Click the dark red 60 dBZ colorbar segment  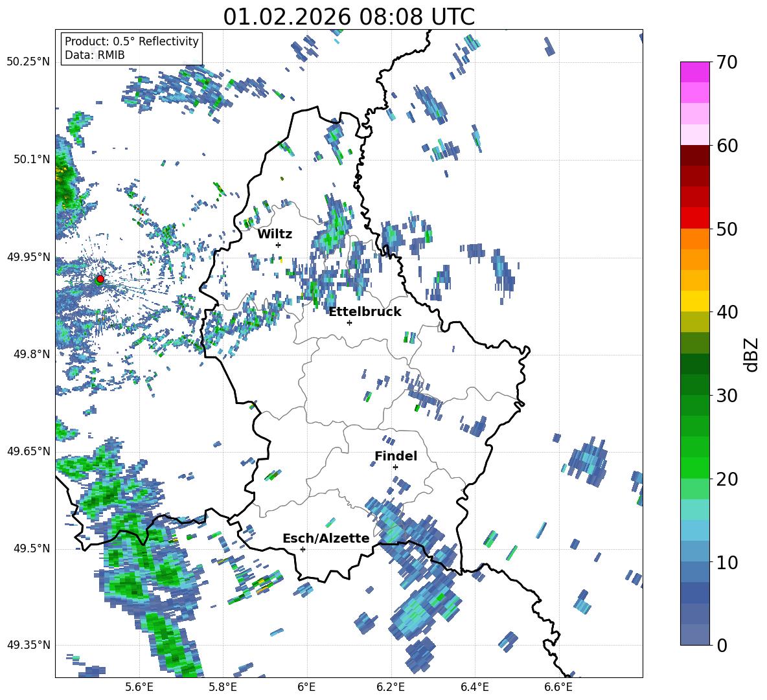[694, 155]
